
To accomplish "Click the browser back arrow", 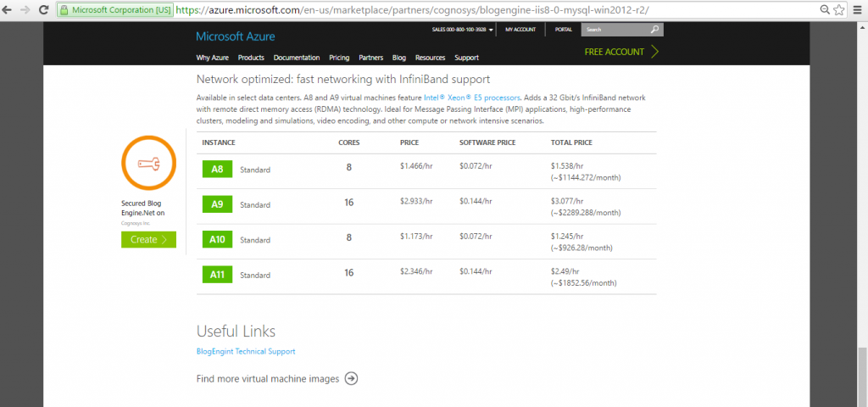I will pyautogui.click(x=9, y=10).
